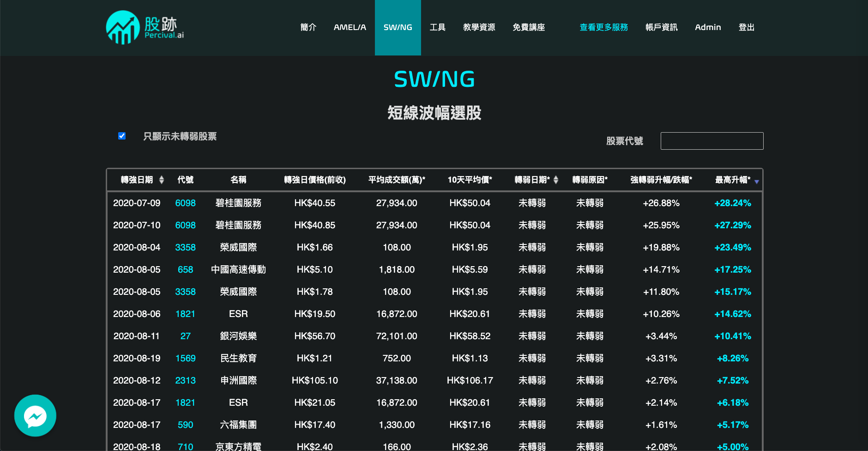
Task: Open the 工具 menu
Action: (438, 27)
